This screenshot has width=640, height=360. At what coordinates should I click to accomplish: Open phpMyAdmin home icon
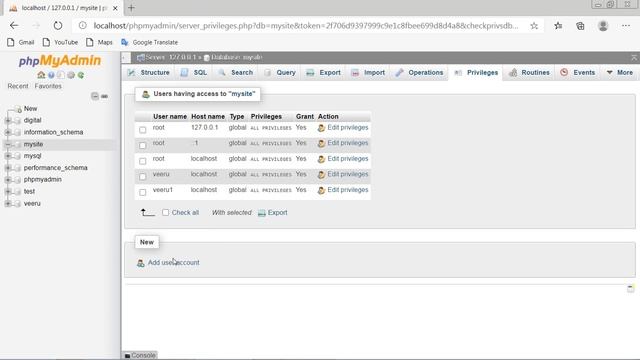pos(41,75)
